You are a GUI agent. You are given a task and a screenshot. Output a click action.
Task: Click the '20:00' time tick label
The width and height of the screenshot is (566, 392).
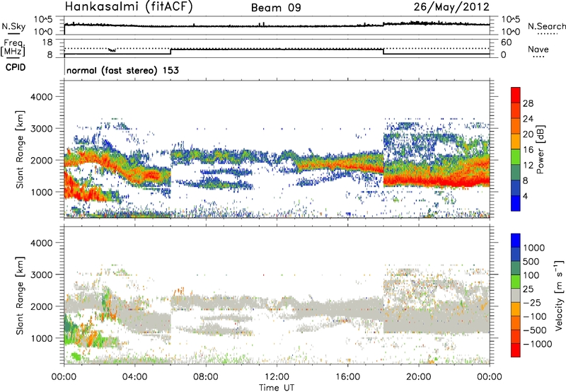[x=419, y=377]
